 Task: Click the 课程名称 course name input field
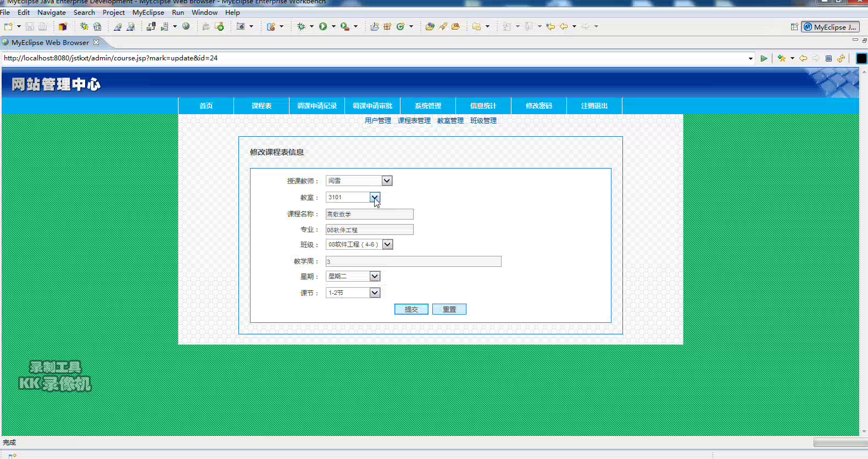pyautogui.click(x=369, y=214)
